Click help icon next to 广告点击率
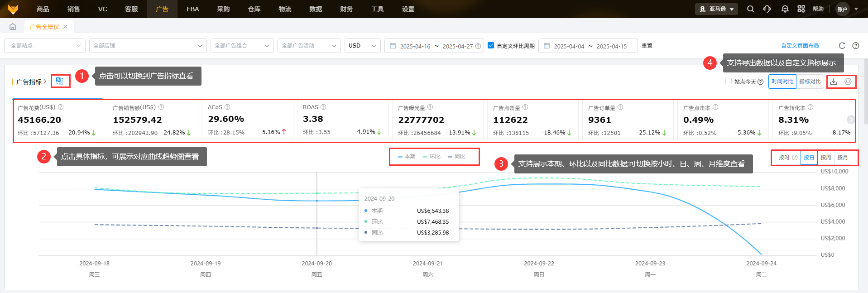The width and height of the screenshot is (868, 293). [x=715, y=107]
